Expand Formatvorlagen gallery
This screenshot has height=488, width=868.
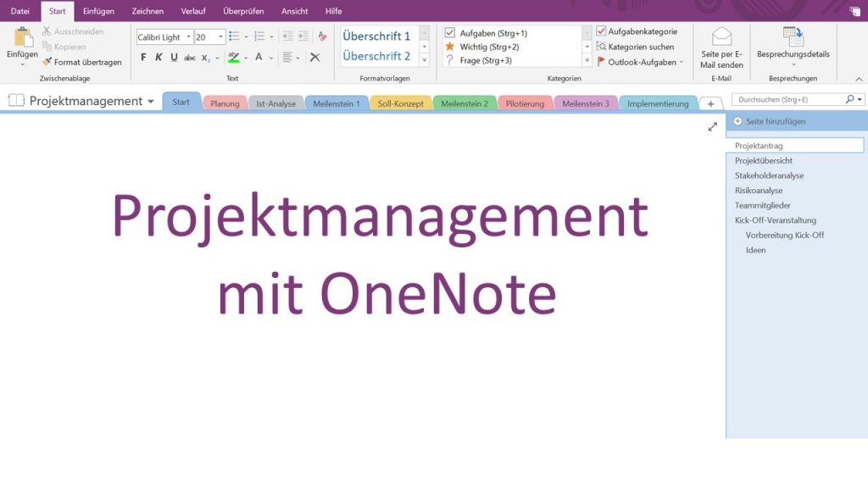coord(425,60)
